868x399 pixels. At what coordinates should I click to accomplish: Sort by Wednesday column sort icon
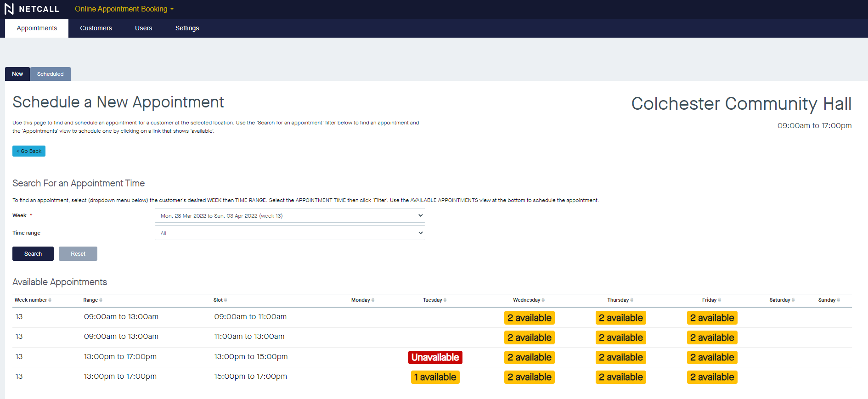(543, 300)
